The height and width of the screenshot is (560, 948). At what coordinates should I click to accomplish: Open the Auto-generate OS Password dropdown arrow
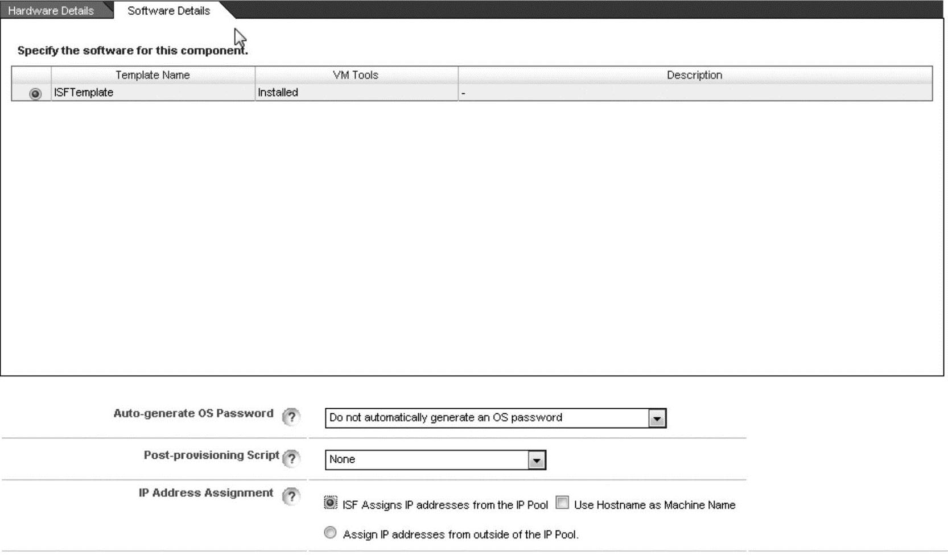tap(657, 418)
